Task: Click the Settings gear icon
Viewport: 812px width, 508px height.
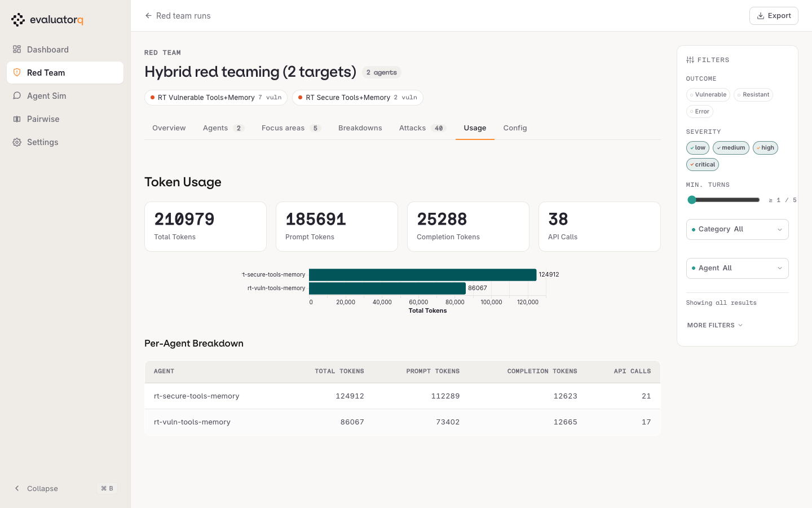Action: coord(17,142)
